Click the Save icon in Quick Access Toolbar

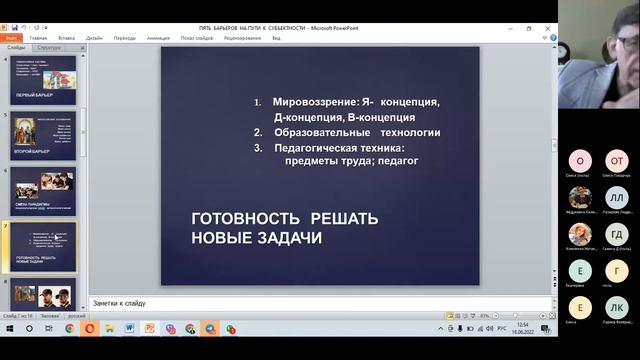coord(15,28)
